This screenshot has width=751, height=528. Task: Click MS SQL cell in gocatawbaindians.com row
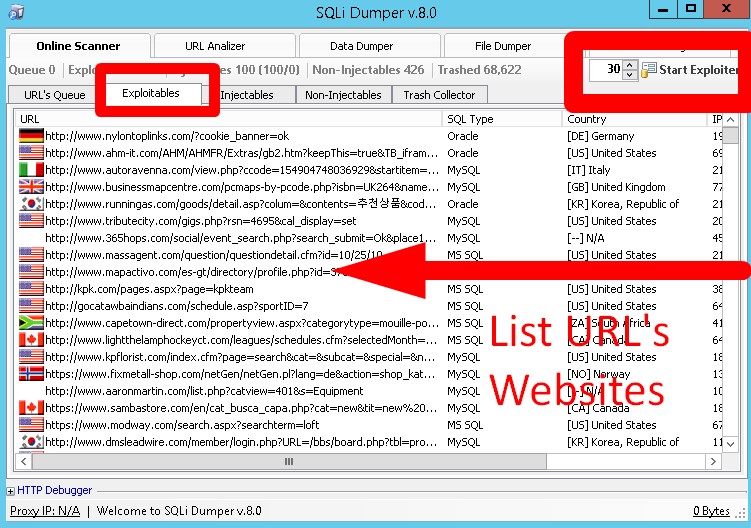(x=465, y=306)
